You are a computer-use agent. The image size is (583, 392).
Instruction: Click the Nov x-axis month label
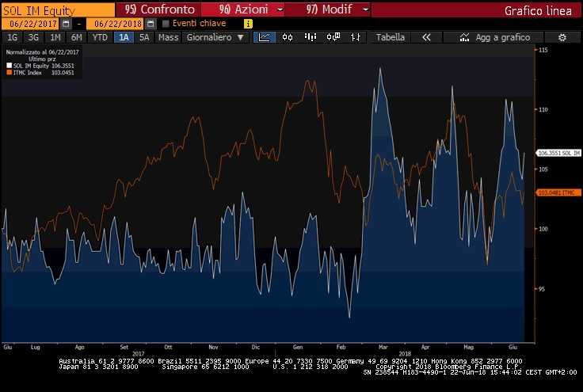(213, 347)
